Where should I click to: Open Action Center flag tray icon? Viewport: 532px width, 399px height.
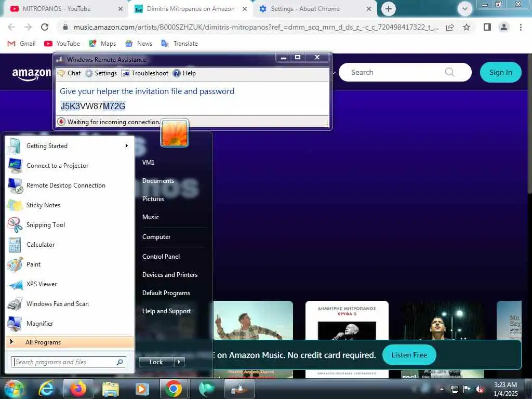467,389
